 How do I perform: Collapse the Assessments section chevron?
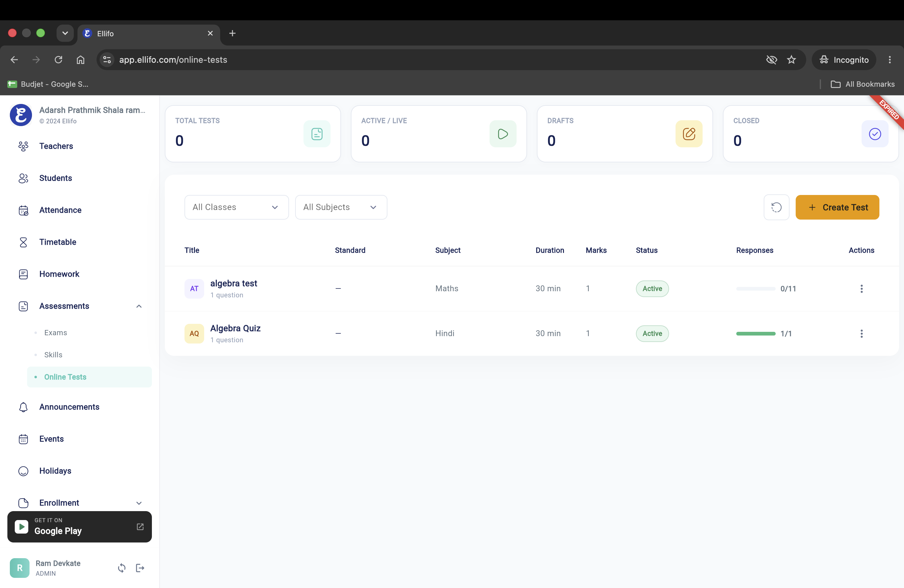139,306
